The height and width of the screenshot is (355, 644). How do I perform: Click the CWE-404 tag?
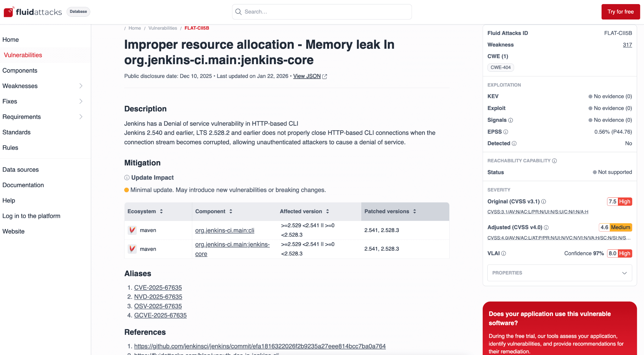coord(501,67)
